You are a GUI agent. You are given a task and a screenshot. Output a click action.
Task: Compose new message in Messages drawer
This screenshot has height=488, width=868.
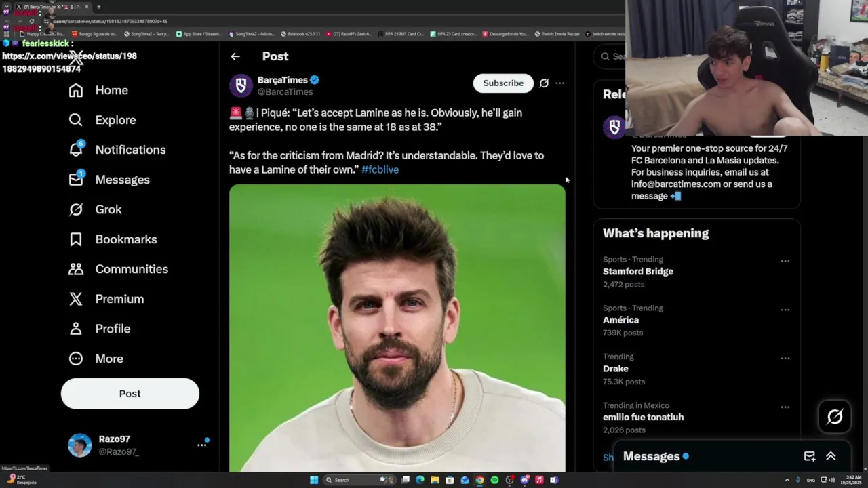810,457
